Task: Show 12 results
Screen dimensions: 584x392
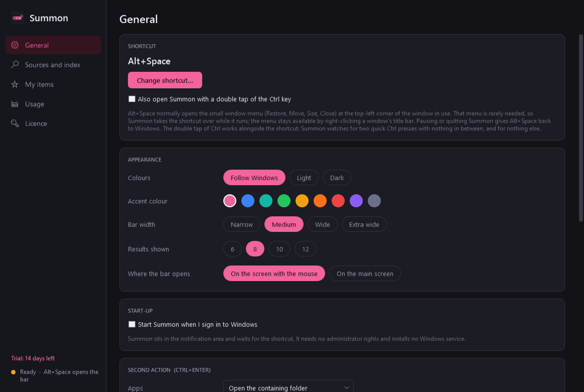Action: (305, 249)
